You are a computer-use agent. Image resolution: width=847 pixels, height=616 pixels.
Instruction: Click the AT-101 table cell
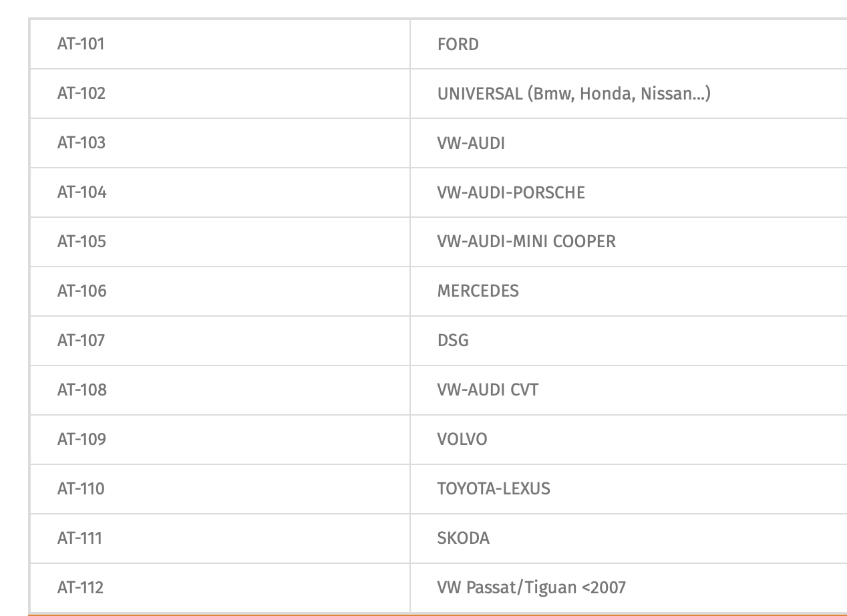click(81, 44)
